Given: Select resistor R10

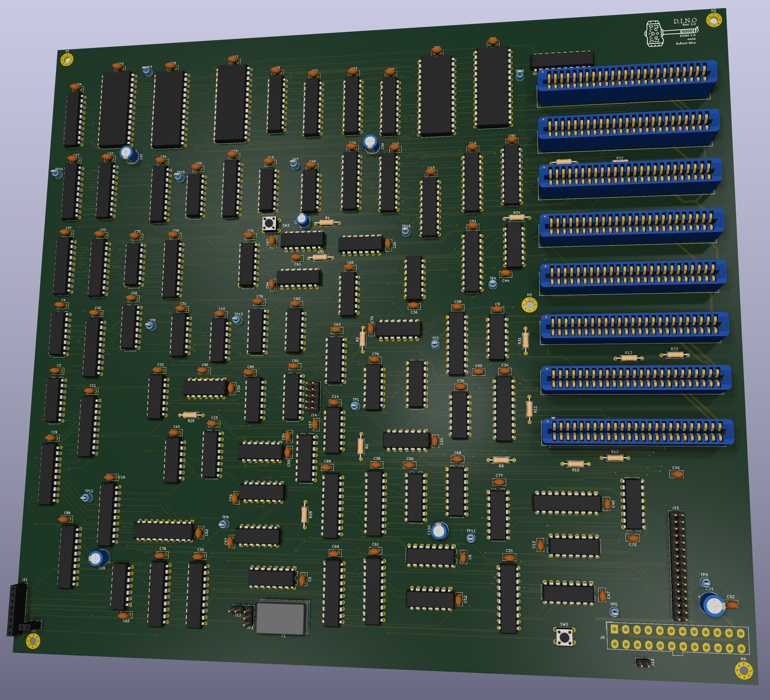Looking at the screenshot, I should tap(576, 464).
